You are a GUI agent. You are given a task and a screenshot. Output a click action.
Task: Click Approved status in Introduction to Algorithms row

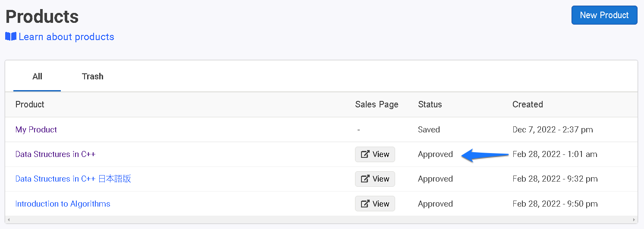436,204
